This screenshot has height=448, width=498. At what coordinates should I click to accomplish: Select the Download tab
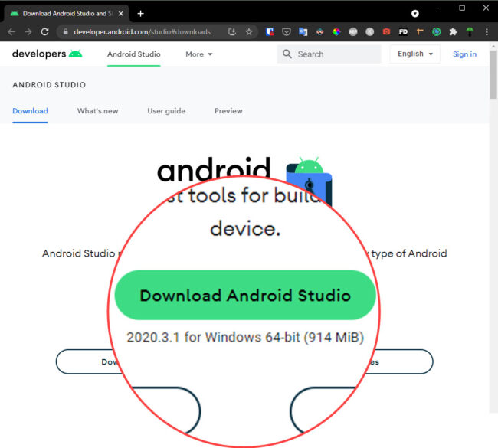30,111
